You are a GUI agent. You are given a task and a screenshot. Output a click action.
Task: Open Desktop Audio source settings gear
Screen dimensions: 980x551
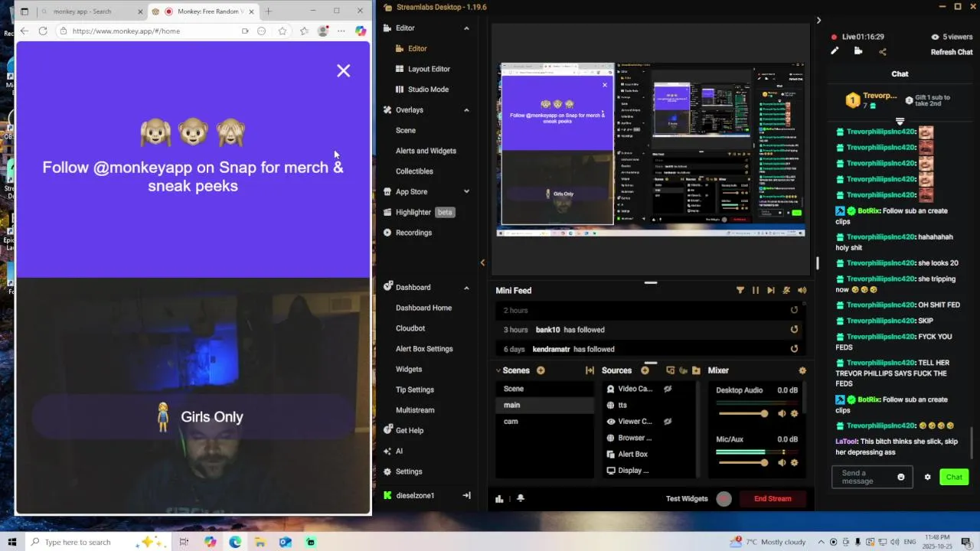pos(794,414)
